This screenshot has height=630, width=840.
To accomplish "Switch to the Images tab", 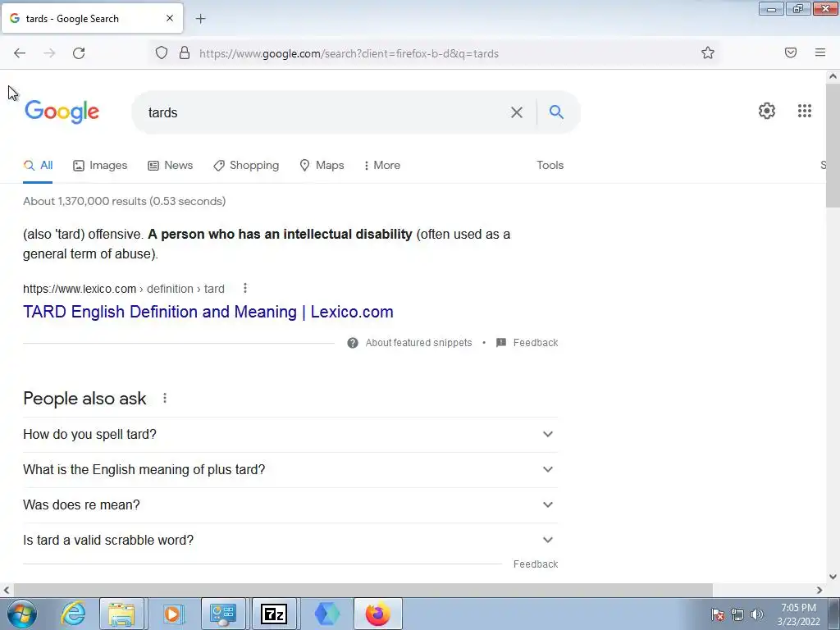I will [100, 165].
